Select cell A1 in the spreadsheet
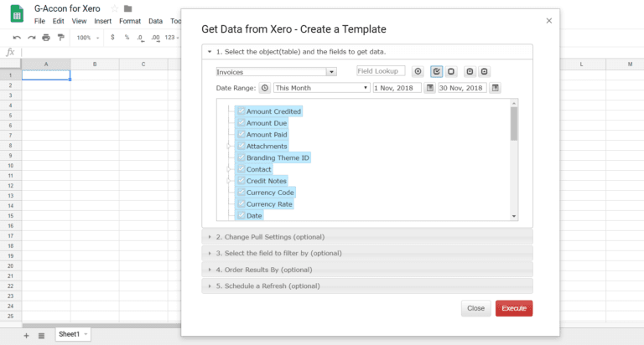 pos(46,75)
